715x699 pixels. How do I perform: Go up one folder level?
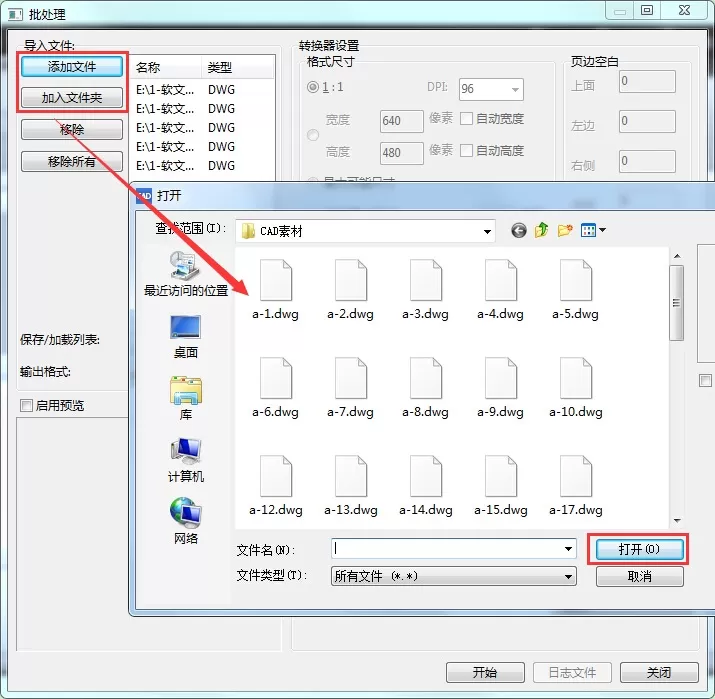[542, 230]
